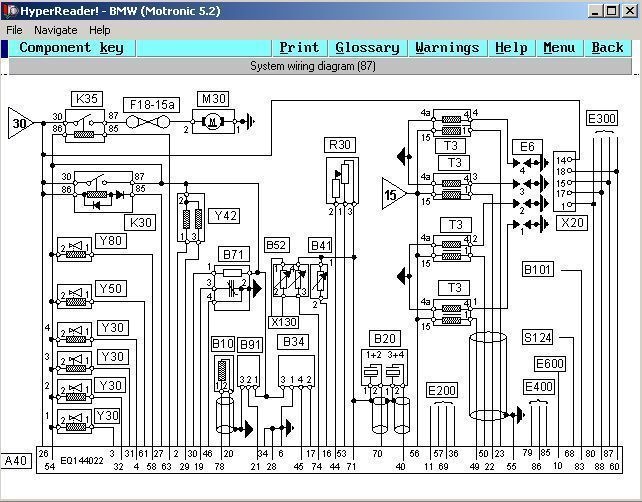
Task: Select the B10 sensor label
Action: click(223, 344)
